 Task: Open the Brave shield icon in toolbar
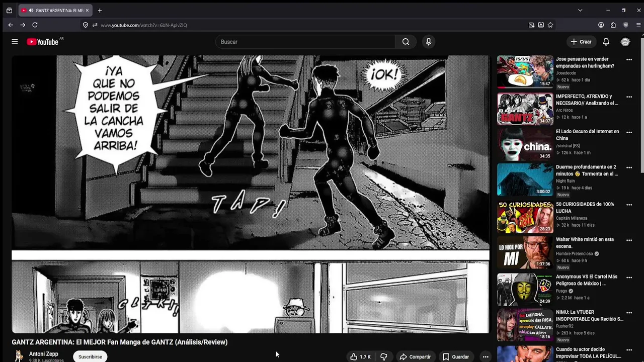tap(626, 25)
